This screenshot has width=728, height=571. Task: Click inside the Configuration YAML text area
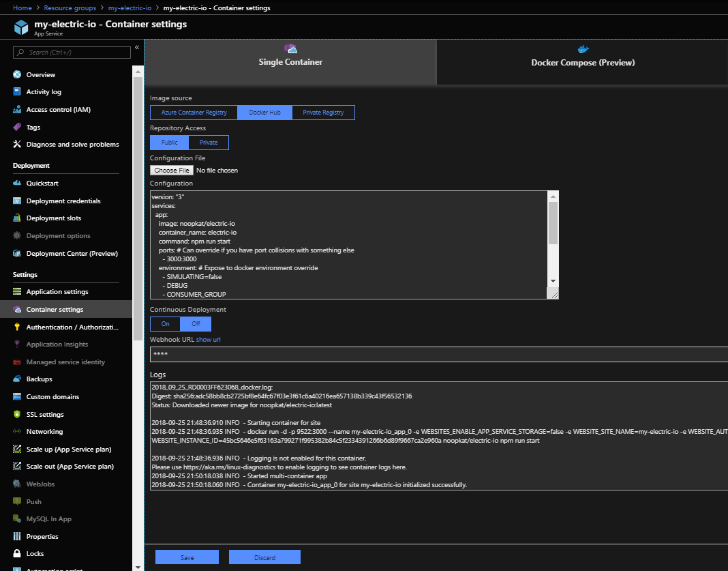click(349, 245)
